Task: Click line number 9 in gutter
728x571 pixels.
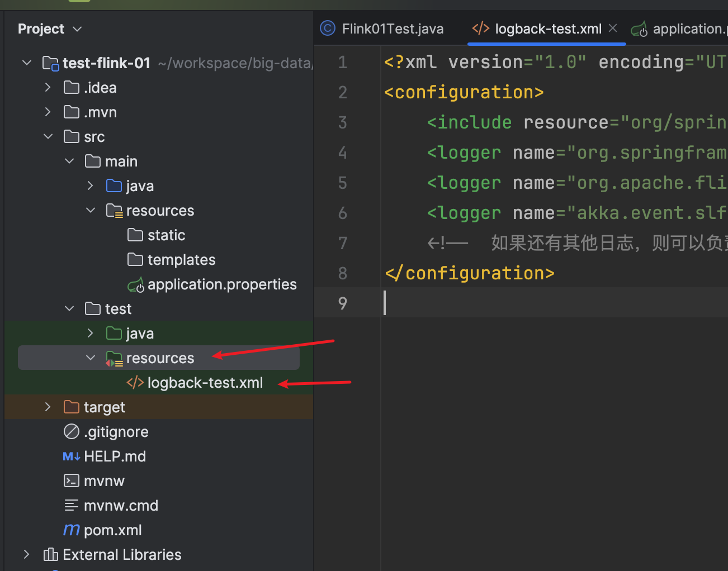Action: [343, 303]
